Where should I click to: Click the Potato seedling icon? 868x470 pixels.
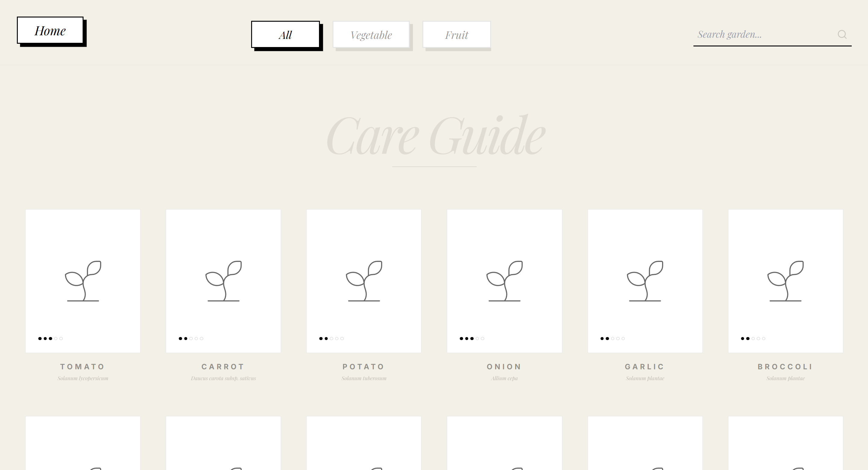(364, 281)
